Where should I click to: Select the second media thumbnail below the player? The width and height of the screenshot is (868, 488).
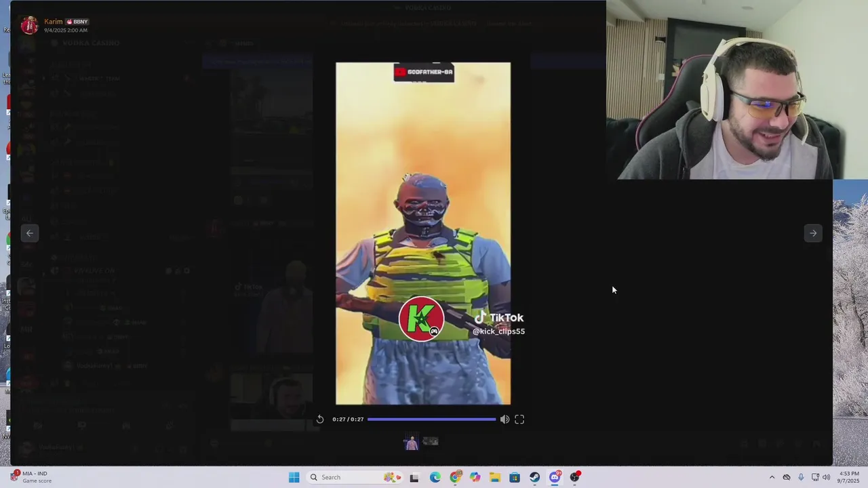(431, 442)
